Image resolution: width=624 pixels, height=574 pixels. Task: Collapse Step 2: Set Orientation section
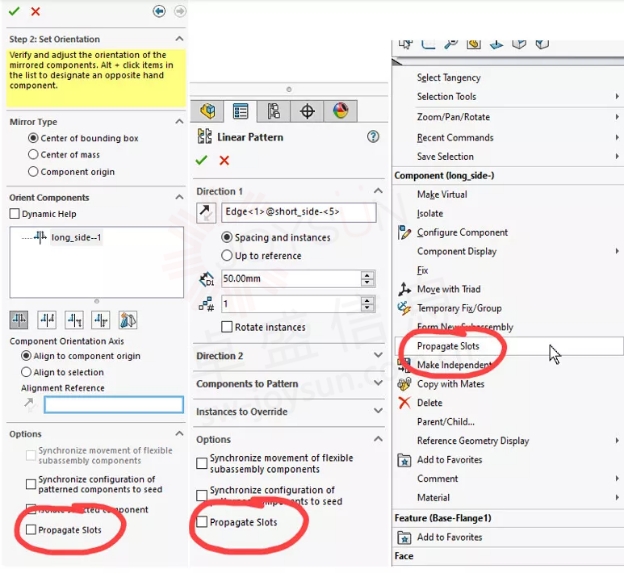tap(179, 39)
